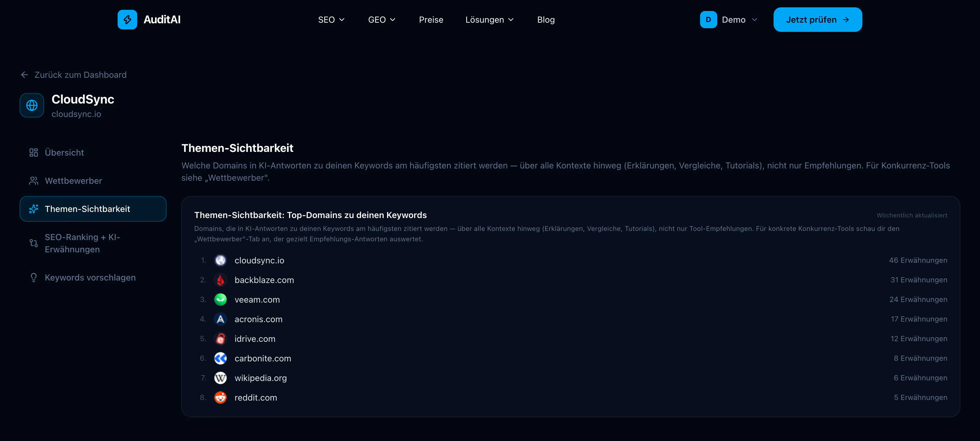Select the cloudsync.io domain row
The width and height of the screenshot is (980, 441).
[571, 260]
